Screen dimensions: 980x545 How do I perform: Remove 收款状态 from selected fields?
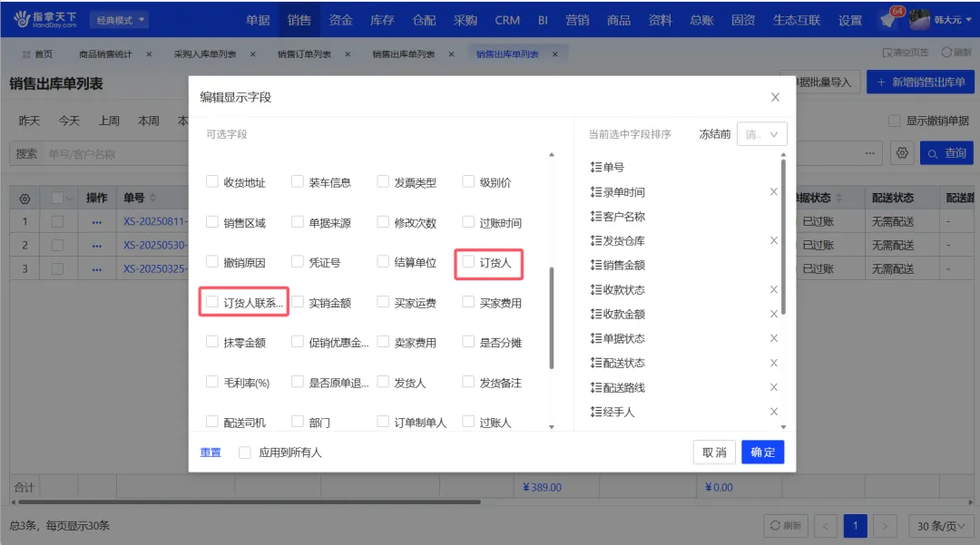tap(774, 289)
